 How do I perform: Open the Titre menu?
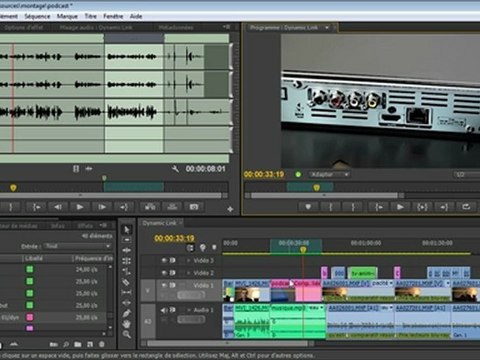(x=91, y=16)
